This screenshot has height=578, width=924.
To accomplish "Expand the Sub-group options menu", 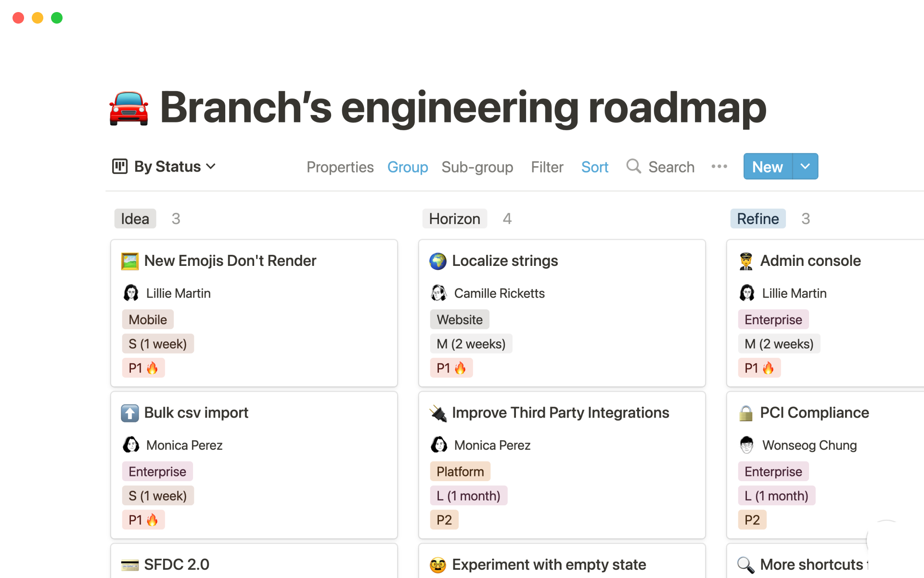I will point(477,167).
